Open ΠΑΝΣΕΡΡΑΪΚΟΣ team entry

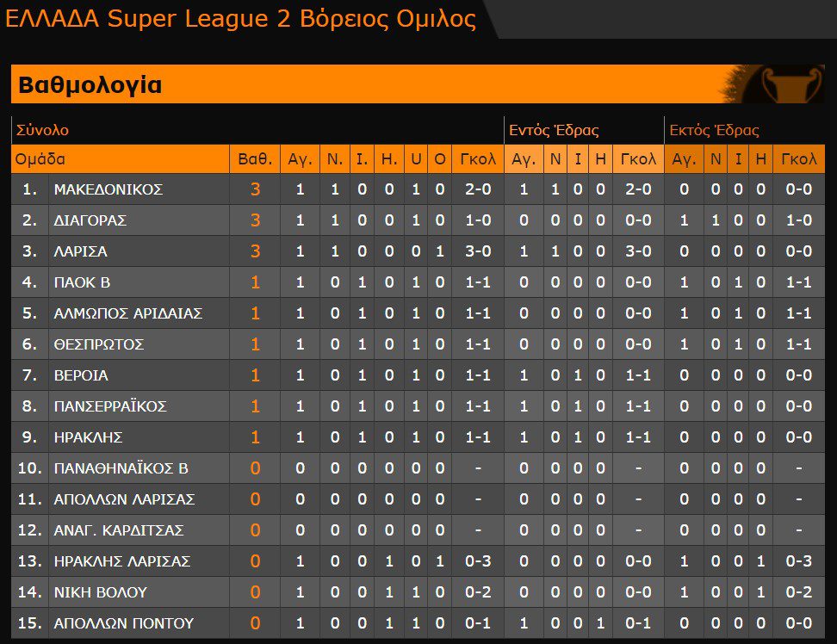point(109,406)
